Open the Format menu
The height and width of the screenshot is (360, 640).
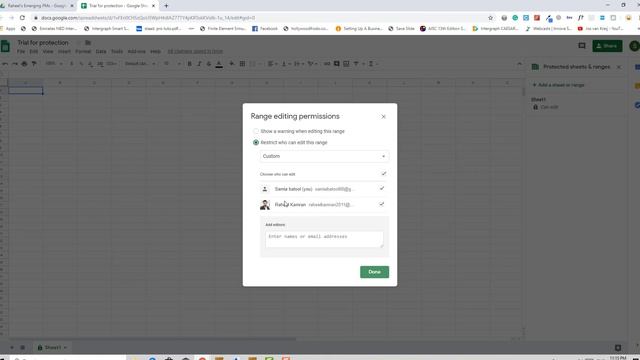pyautogui.click(x=83, y=51)
